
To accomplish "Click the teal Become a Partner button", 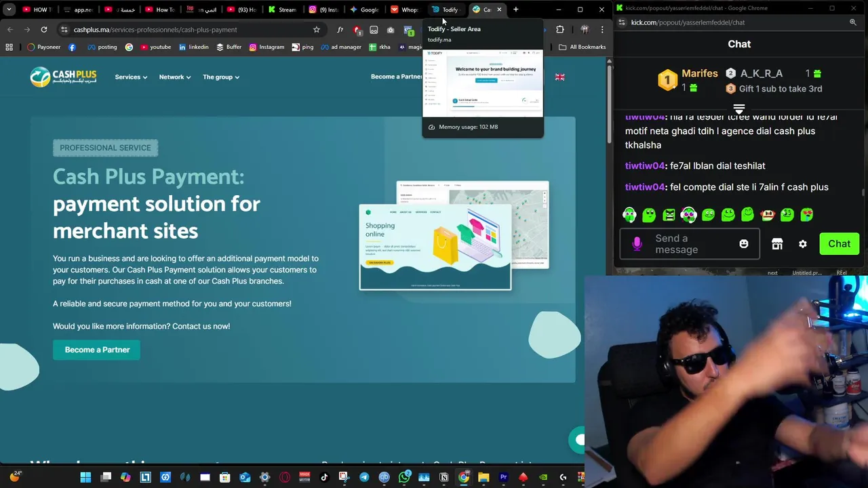I will [x=97, y=350].
